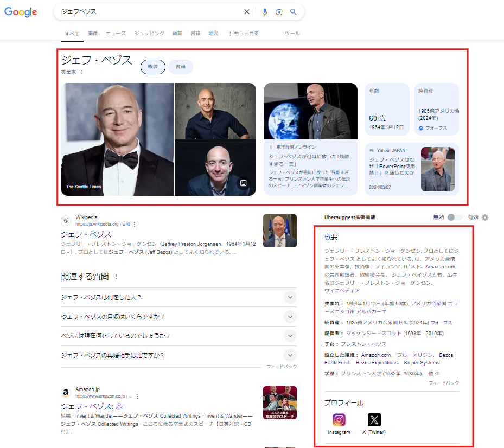Open Ubersuggest settings gear icon

click(x=485, y=217)
